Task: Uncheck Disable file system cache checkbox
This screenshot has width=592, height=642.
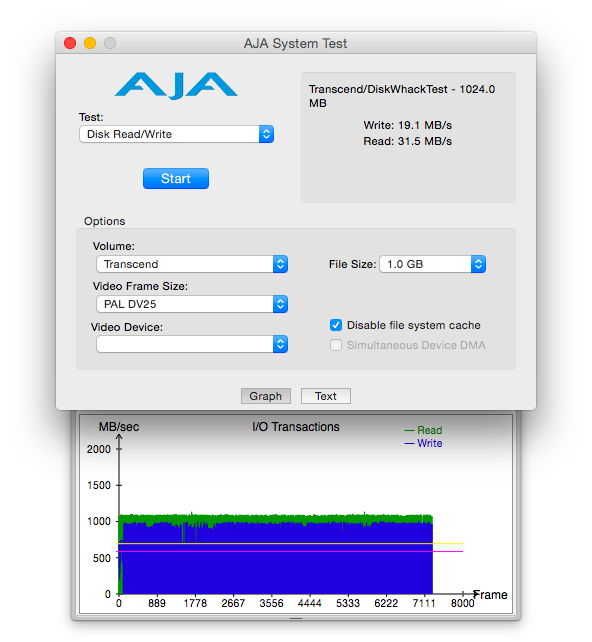Action: click(336, 325)
